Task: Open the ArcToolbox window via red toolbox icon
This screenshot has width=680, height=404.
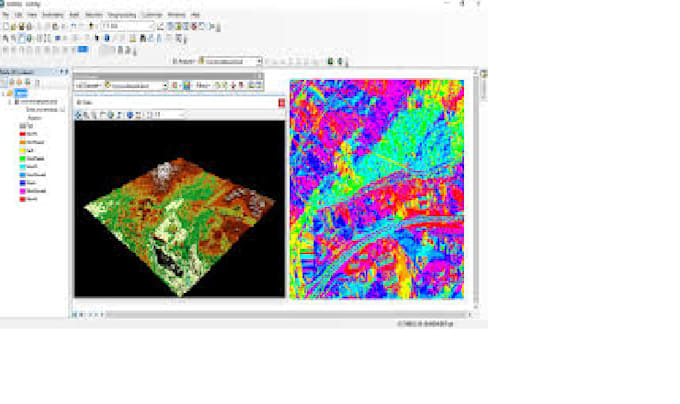Action: [x=194, y=26]
